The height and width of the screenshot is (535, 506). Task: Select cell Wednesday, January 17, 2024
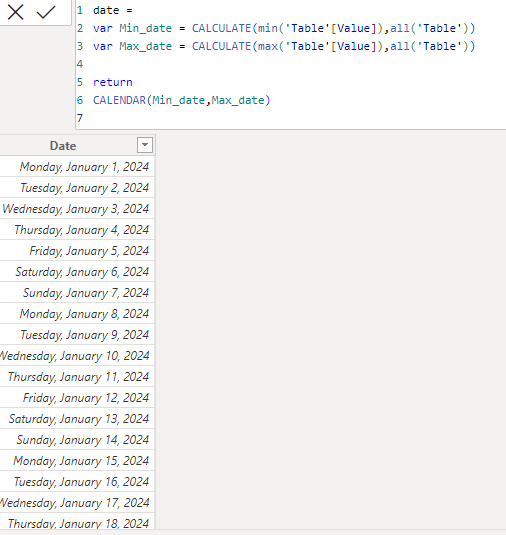77,503
